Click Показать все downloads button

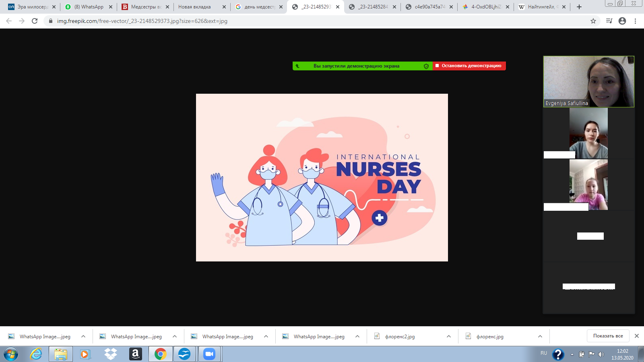pos(608,336)
